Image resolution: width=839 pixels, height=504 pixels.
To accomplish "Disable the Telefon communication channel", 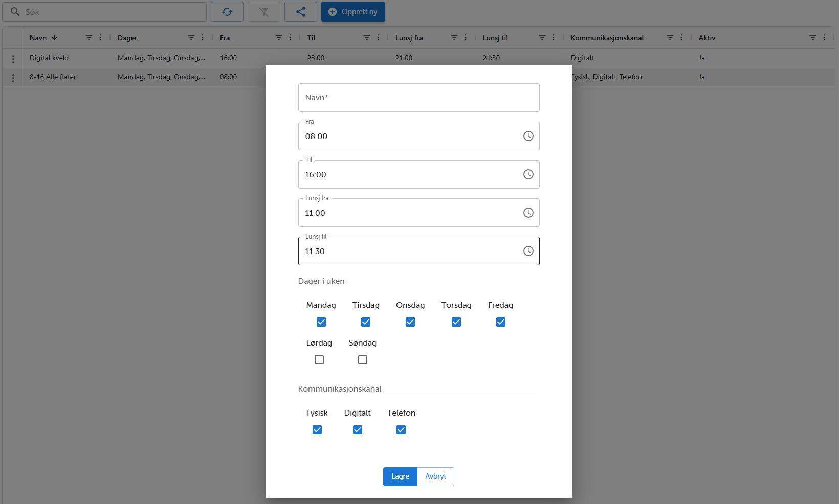I will click(401, 430).
